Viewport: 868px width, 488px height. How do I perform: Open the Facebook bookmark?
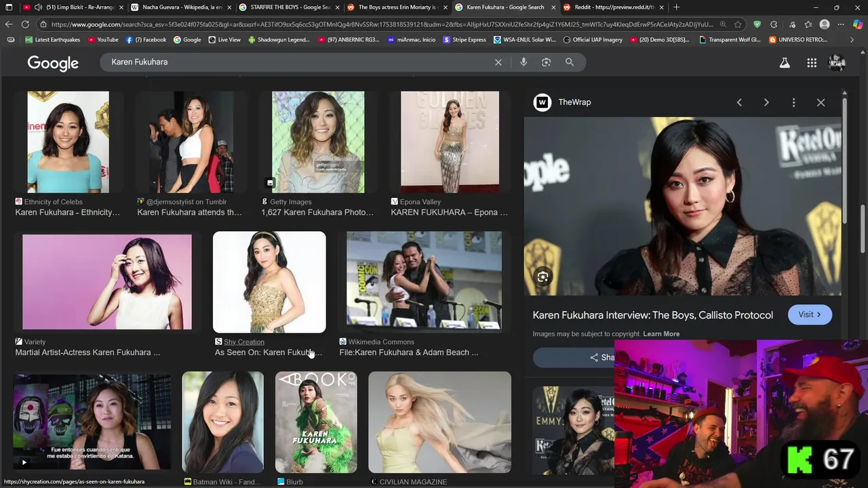click(146, 40)
